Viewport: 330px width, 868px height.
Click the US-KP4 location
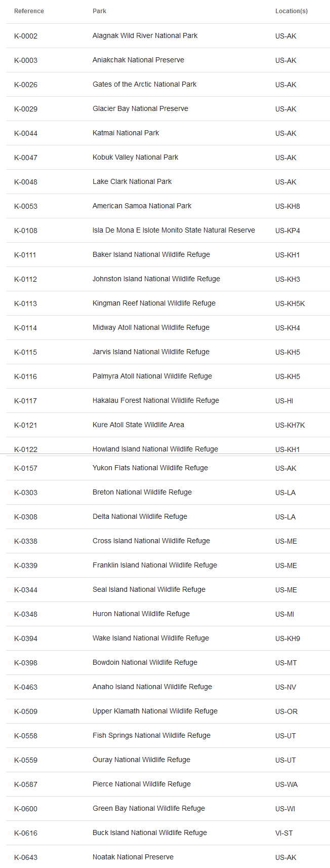287,231
